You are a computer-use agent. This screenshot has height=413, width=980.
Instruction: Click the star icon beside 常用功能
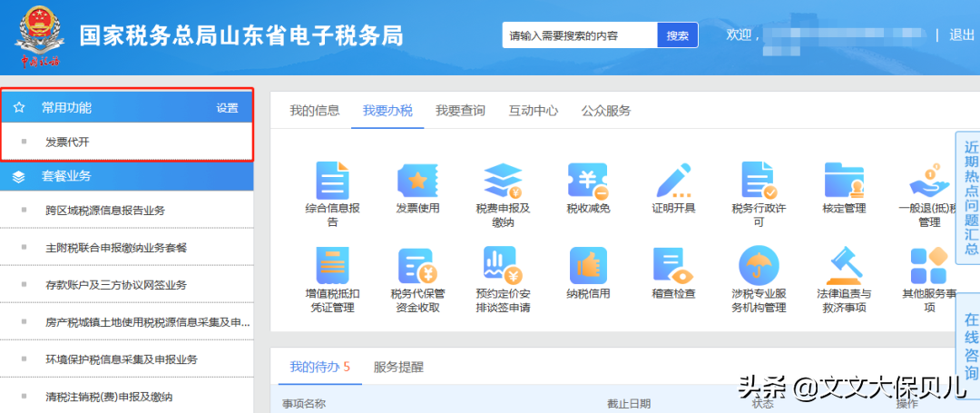[x=19, y=108]
